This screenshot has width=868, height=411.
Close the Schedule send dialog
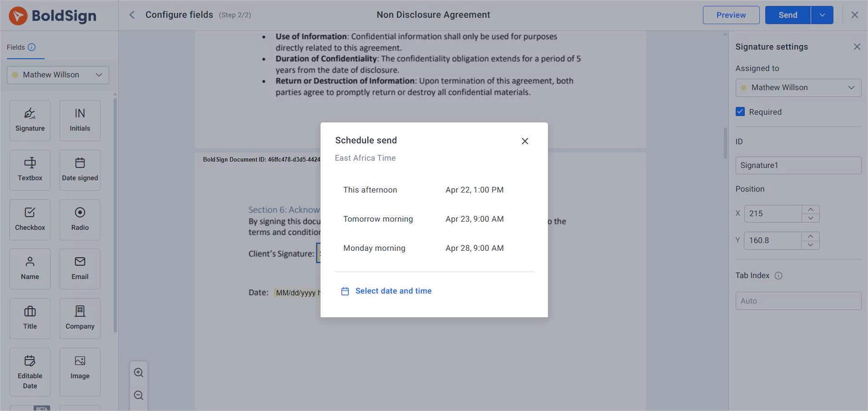point(525,141)
